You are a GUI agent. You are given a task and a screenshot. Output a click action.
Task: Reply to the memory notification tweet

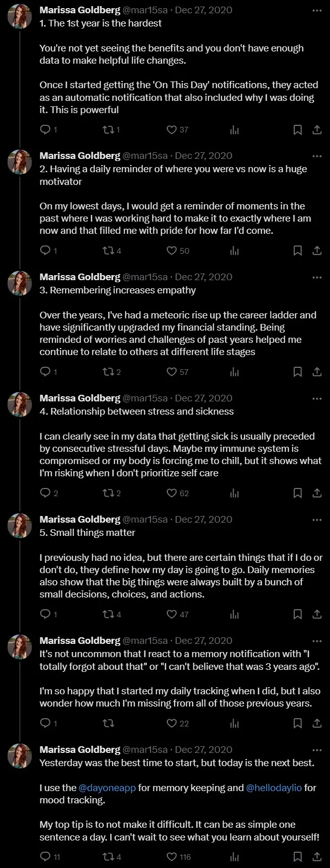(x=45, y=723)
